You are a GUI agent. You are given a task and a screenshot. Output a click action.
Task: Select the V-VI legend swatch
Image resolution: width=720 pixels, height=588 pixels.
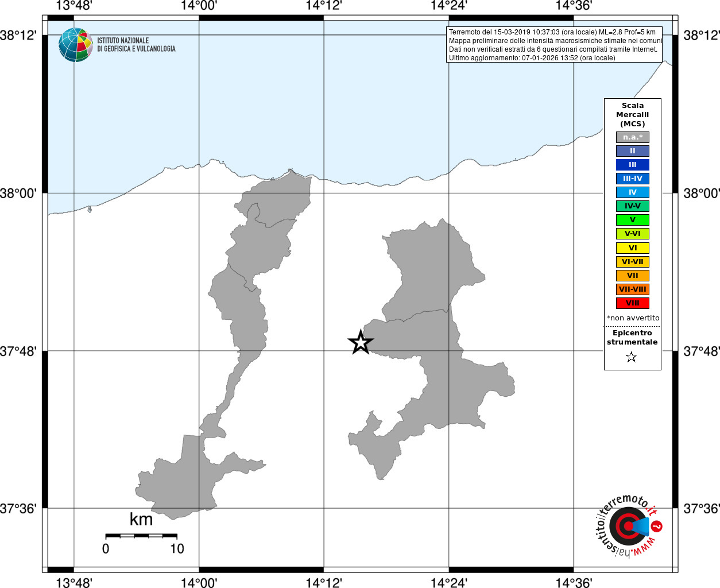633,234
